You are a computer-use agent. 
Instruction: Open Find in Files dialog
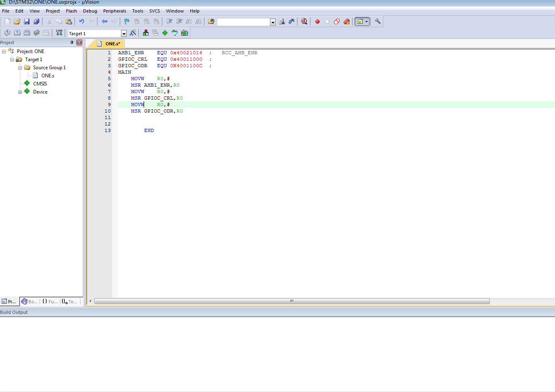tap(211, 21)
